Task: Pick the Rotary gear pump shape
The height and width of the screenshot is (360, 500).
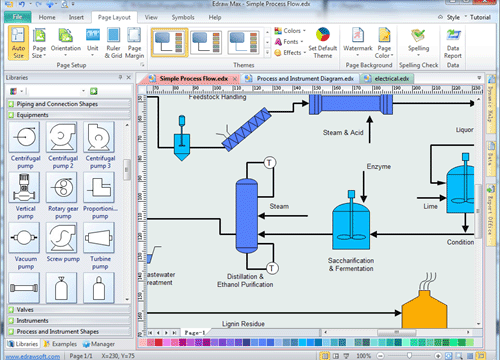Action: click(63, 196)
